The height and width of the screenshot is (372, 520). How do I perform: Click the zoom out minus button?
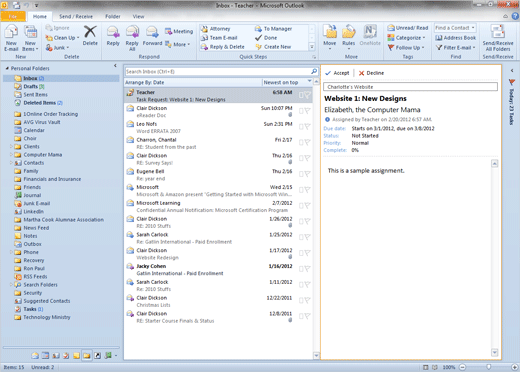click(x=463, y=367)
